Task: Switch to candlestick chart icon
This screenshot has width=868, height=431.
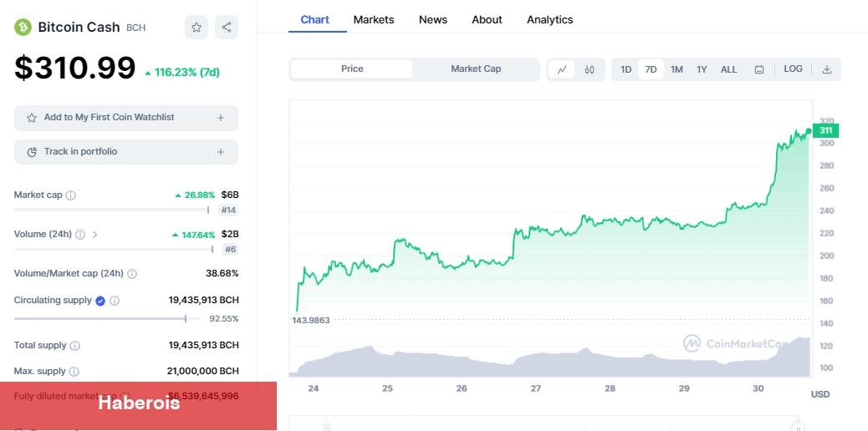Action: (x=590, y=69)
